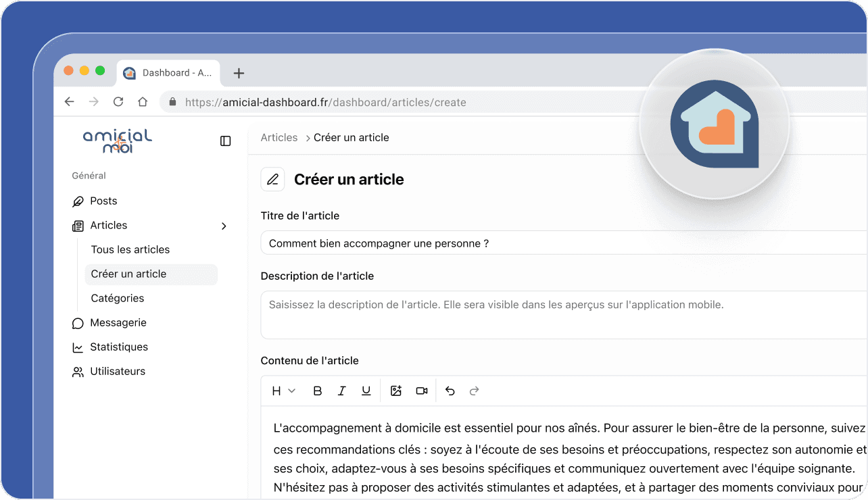Click inside the article content editor text

(570, 458)
